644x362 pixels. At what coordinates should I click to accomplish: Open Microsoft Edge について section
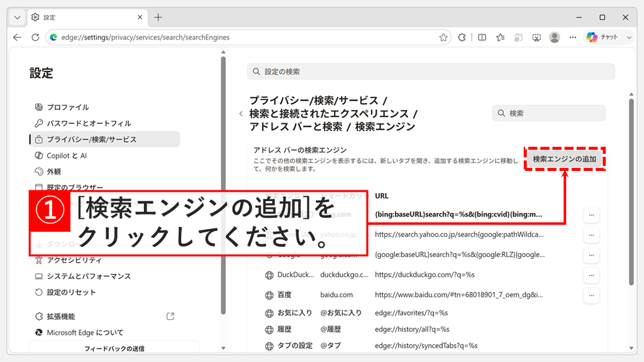tap(105, 332)
